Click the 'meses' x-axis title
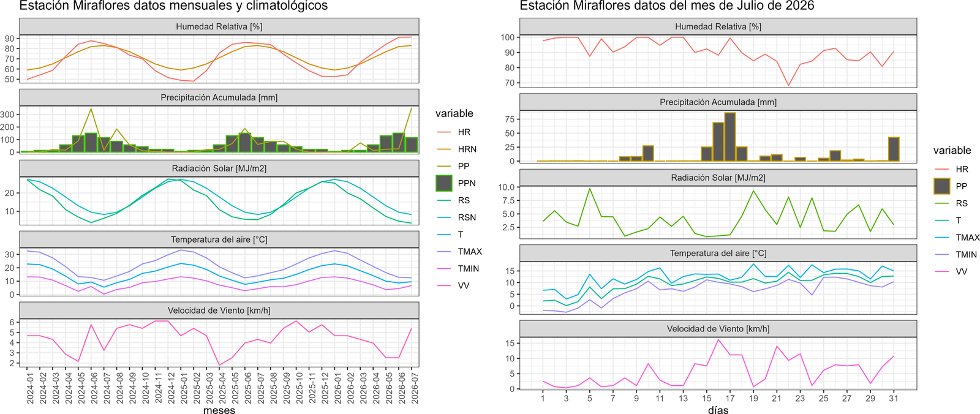980x414 pixels. pyautogui.click(x=219, y=410)
